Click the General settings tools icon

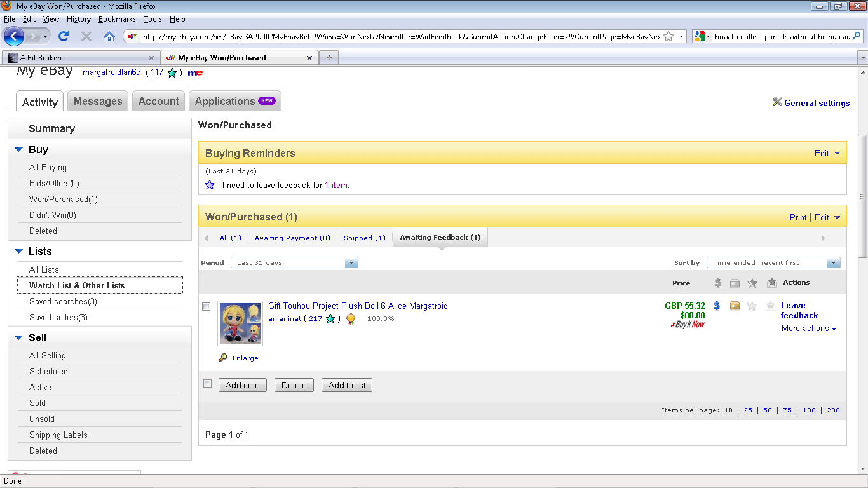point(776,102)
